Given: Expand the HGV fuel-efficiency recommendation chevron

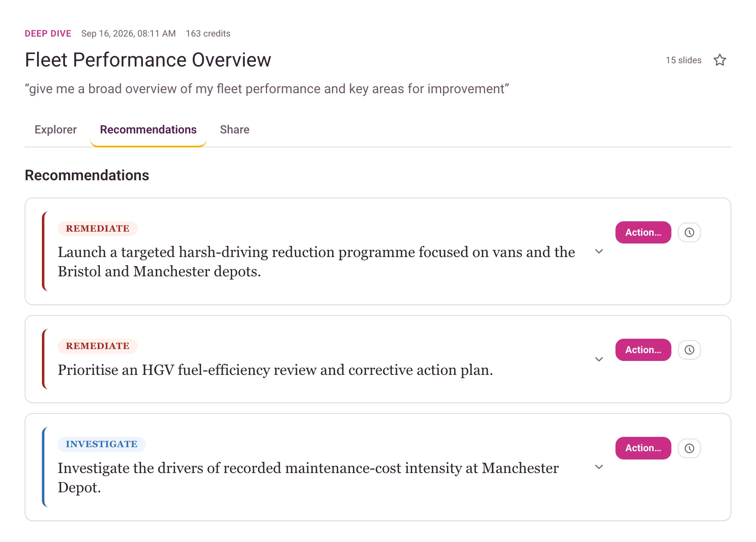Looking at the screenshot, I should point(599,359).
